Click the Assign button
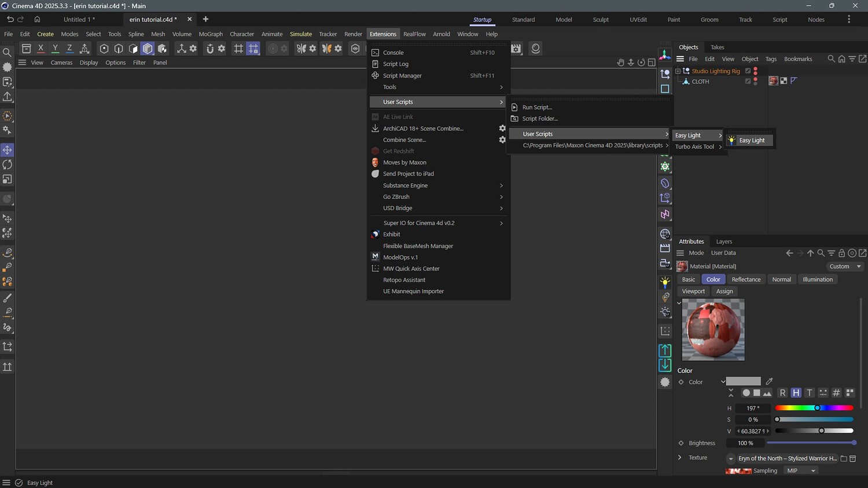868x488 pixels. coord(724,291)
